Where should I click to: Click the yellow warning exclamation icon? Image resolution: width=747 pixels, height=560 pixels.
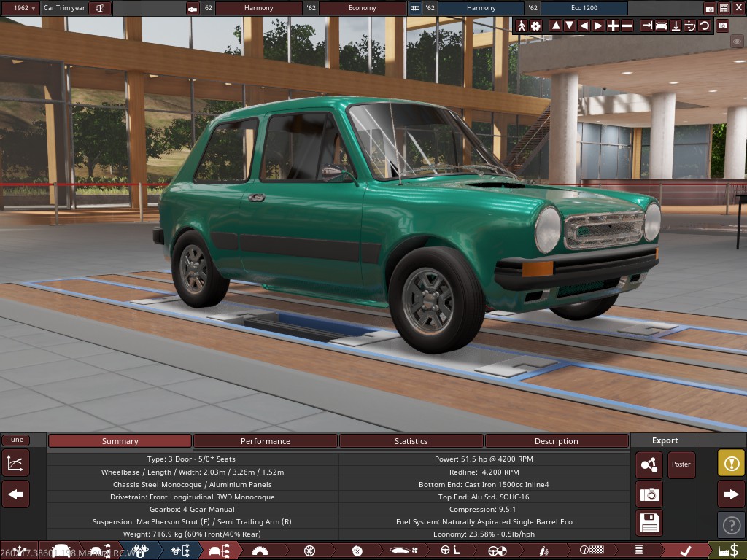pos(731,463)
